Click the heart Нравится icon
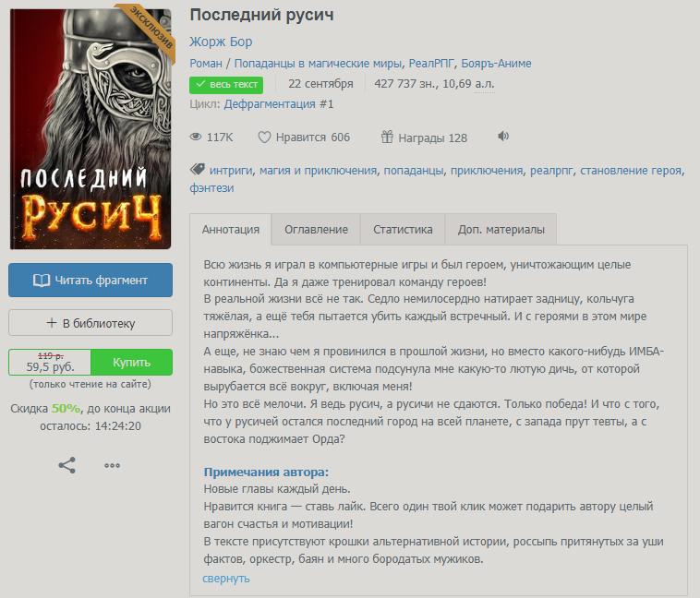The image size is (700, 598). pyautogui.click(x=264, y=137)
